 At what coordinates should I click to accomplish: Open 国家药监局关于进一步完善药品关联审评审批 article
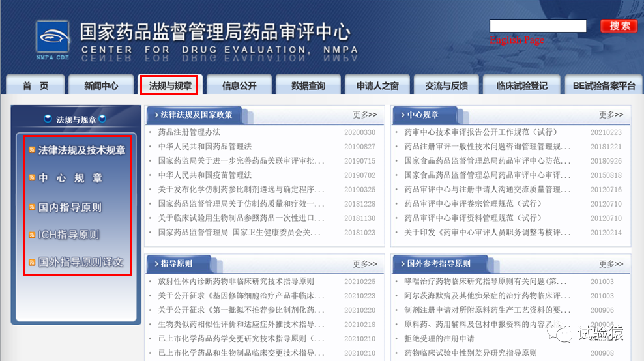coord(241,160)
